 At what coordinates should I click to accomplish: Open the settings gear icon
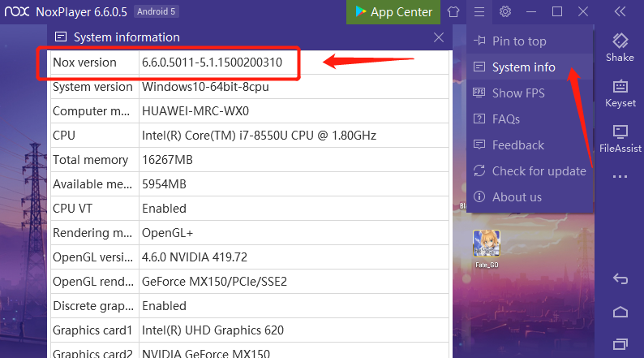pos(505,11)
